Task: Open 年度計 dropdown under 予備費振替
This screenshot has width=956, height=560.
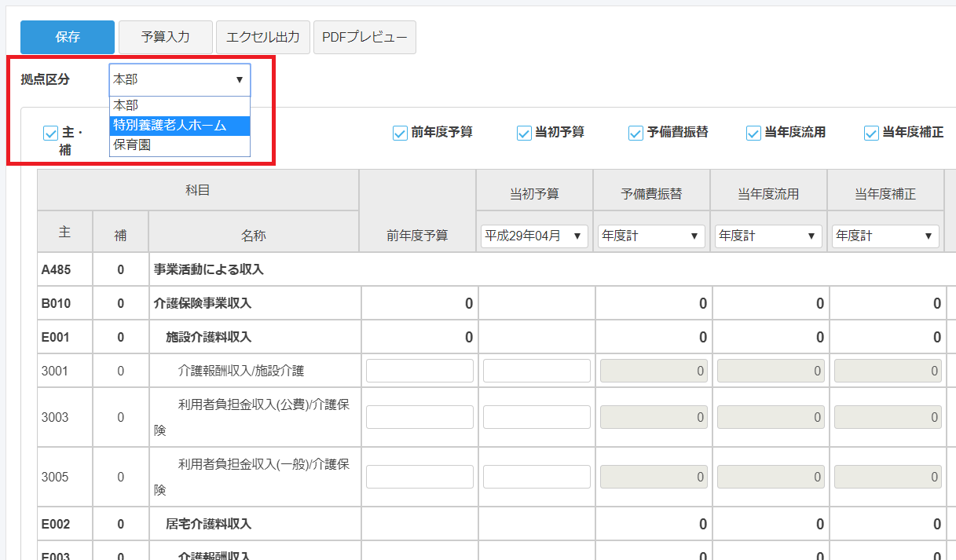Action: (651, 236)
